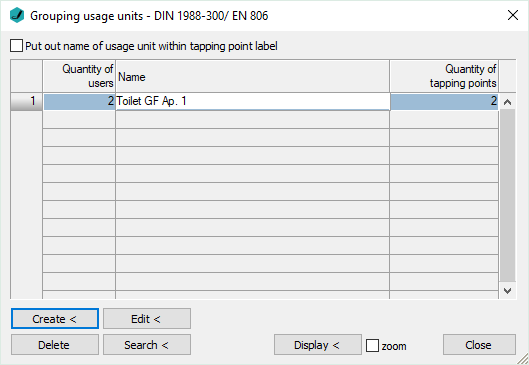This screenshot has width=529, height=365.
Task: Click the Search < button
Action: click(147, 345)
